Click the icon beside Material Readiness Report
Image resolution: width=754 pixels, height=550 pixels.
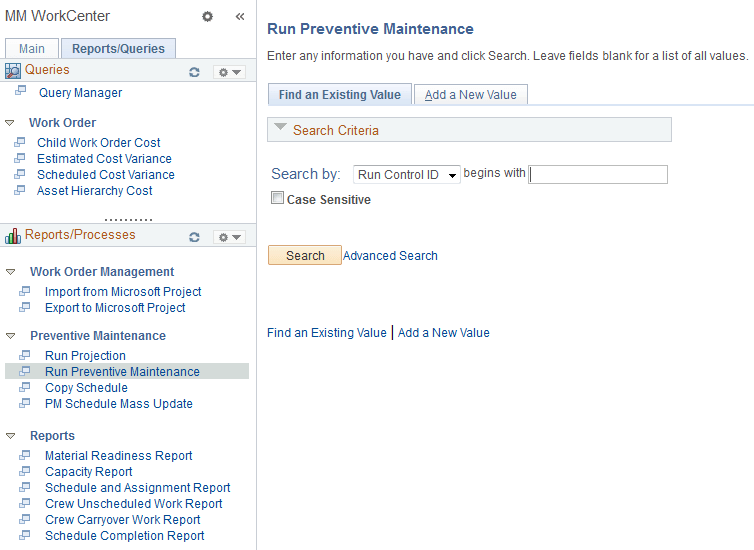click(x=25, y=455)
